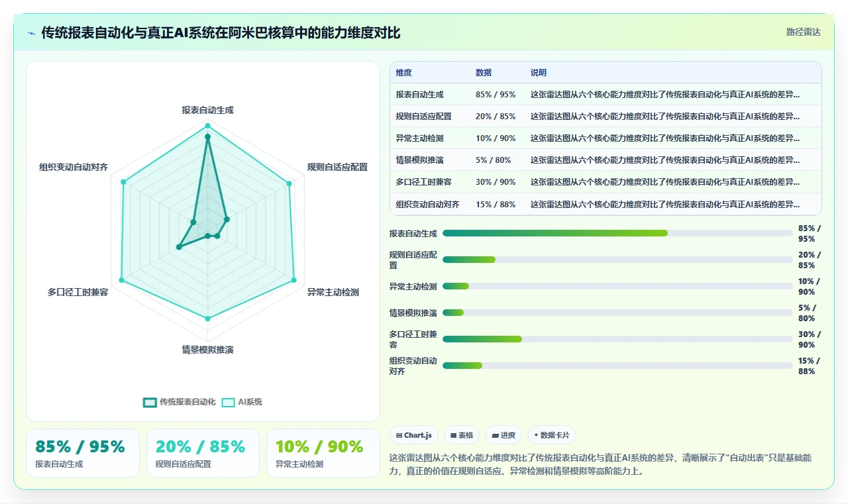Click the 多口径工时兼容 progress bar
Screen dimensions: 848x504
pos(617,339)
